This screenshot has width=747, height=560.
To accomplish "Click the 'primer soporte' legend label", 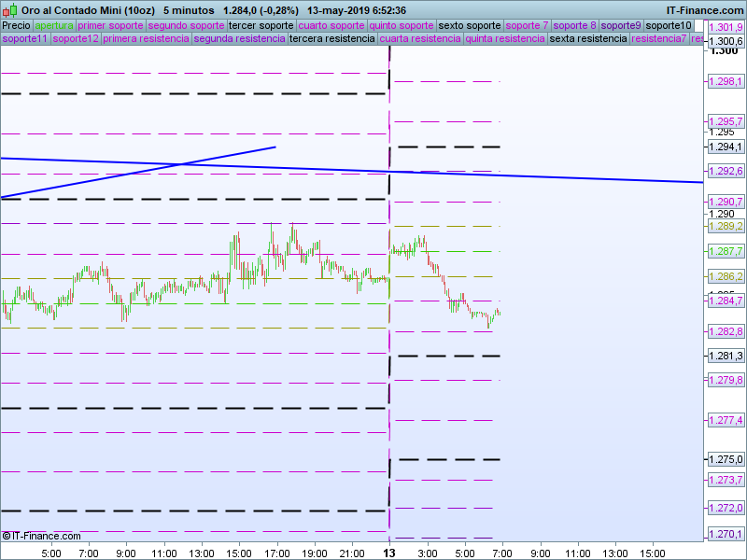I will click(x=110, y=25).
